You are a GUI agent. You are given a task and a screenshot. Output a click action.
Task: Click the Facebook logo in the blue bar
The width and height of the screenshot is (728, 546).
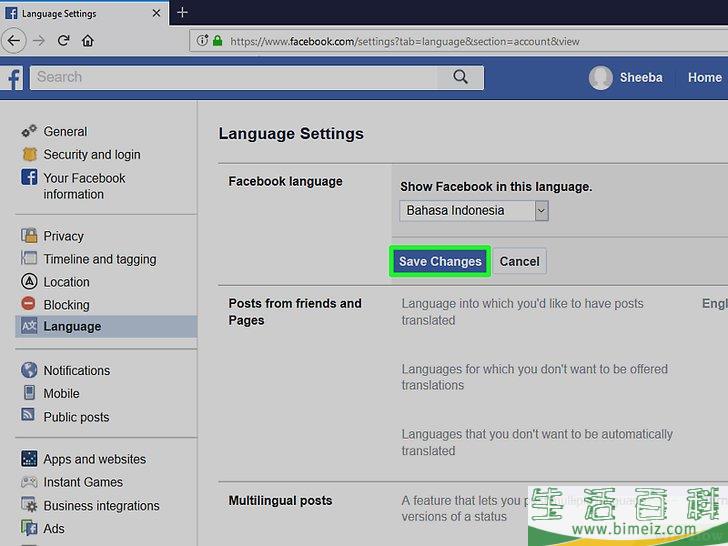13,78
